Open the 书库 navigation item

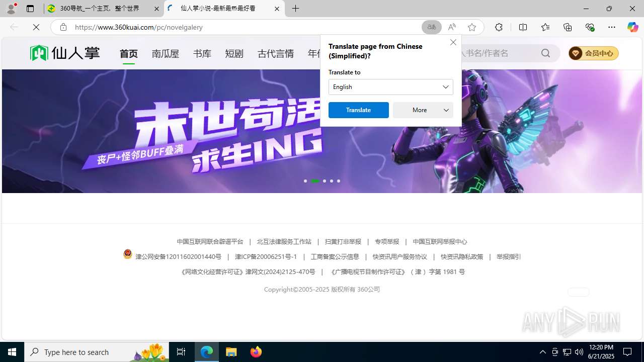[202, 53]
